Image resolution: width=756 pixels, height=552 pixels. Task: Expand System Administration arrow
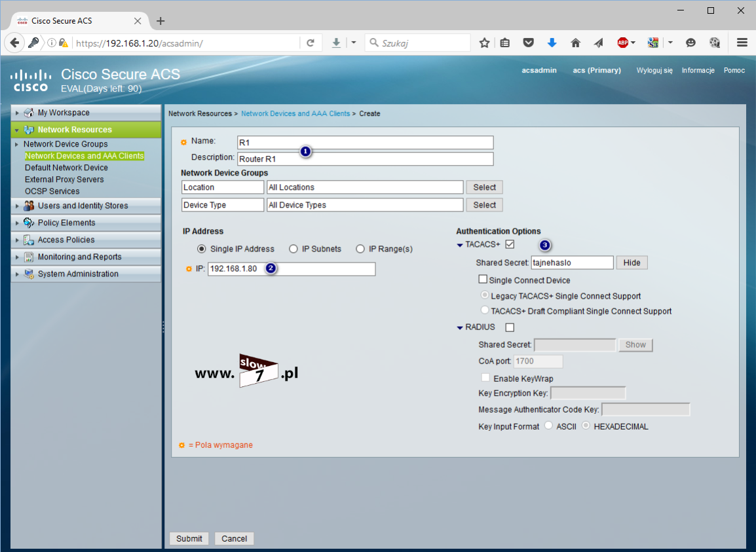17,274
